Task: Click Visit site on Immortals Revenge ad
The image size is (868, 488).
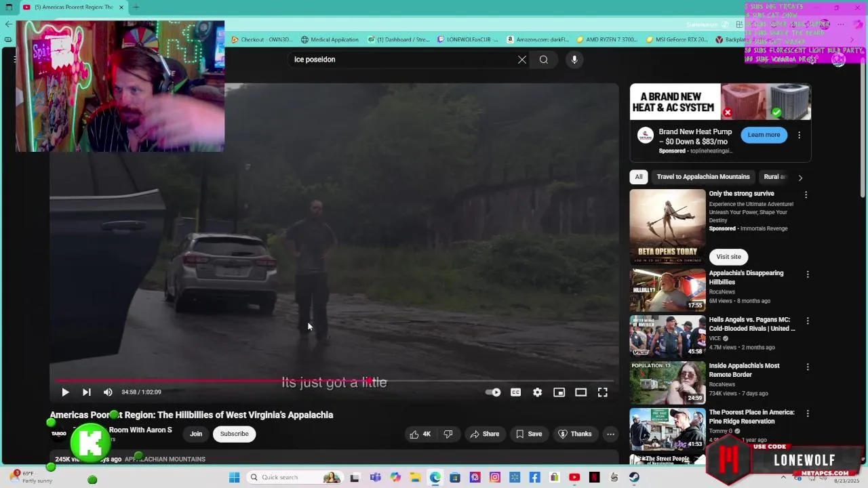Action: [x=728, y=257]
